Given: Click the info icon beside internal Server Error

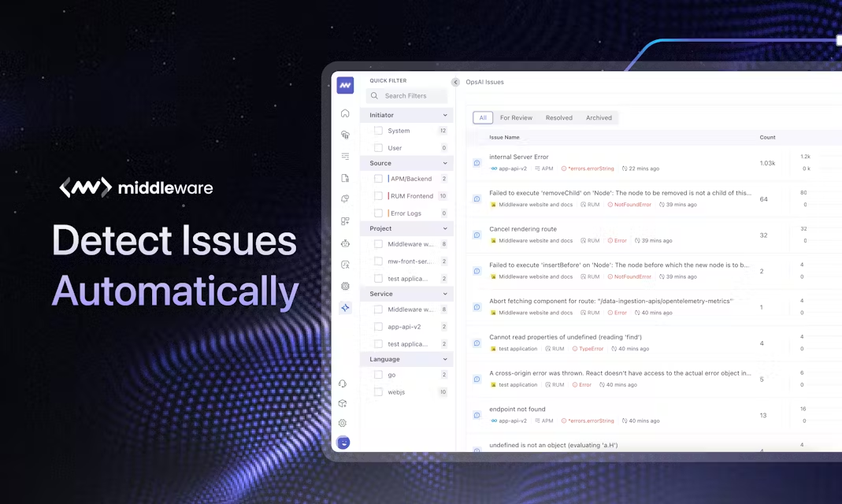Looking at the screenshot, I should [477, 163].
